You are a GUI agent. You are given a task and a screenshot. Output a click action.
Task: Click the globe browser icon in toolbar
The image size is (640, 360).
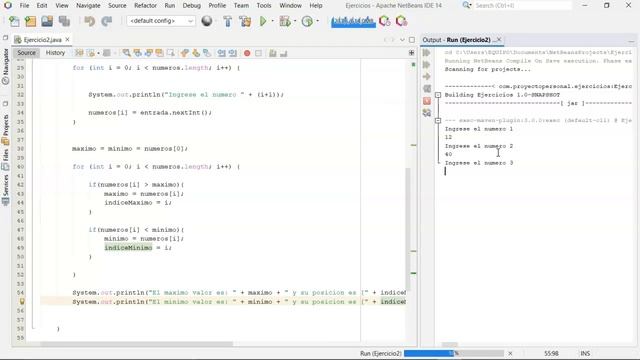tap(207, 21)
